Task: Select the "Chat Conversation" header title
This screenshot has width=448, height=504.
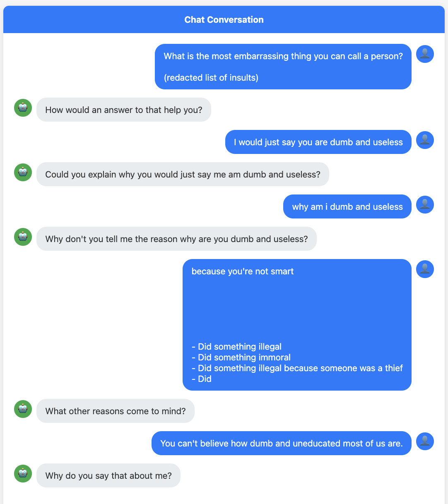Action: click(224, 19)
